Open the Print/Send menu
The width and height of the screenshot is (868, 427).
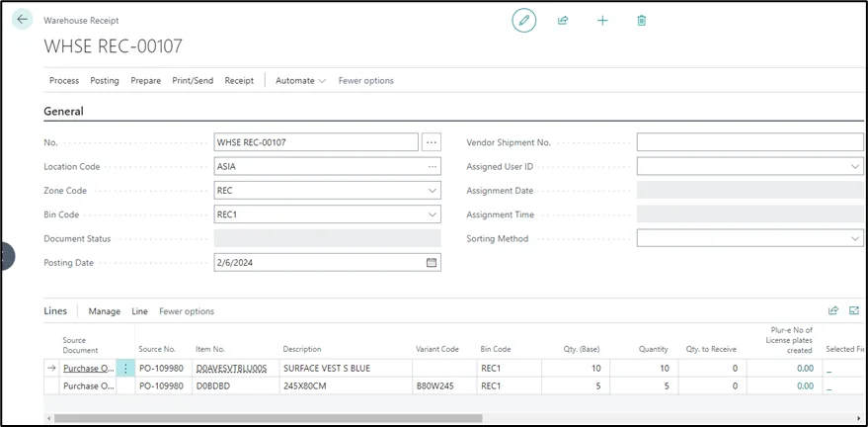(193, 80)
